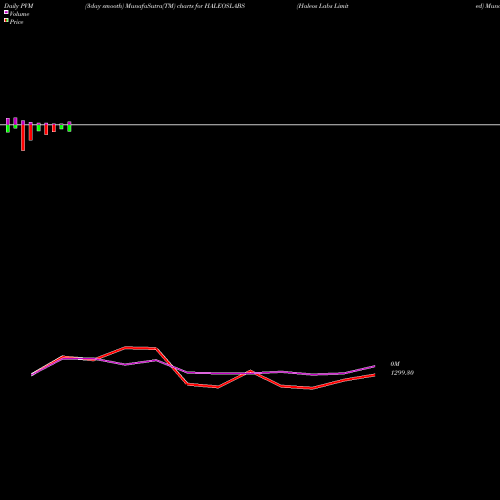Image resolution: width=500 pixels, height=500 pixels.
Task: Select the 'Price' legend label
Action: 16,22
